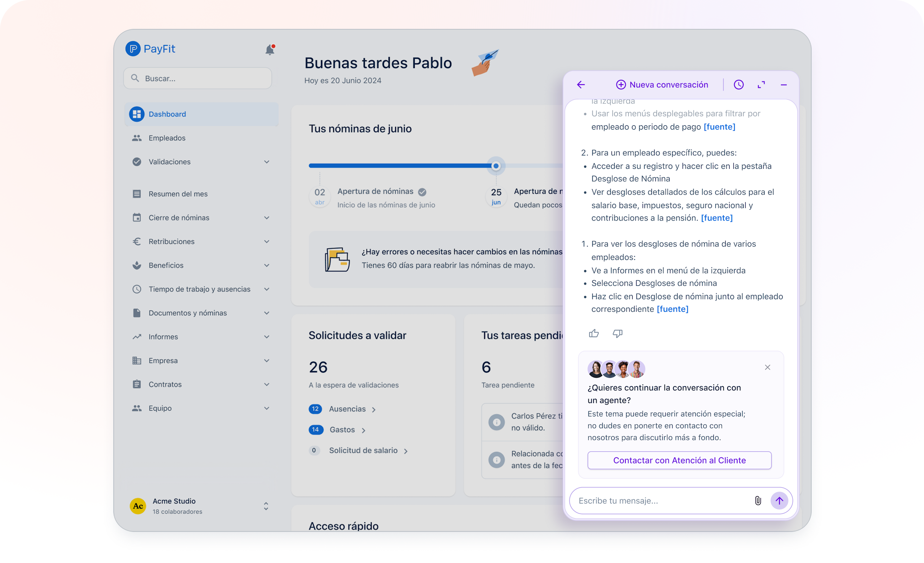Expand the Contratos chevron

[267, 385]
